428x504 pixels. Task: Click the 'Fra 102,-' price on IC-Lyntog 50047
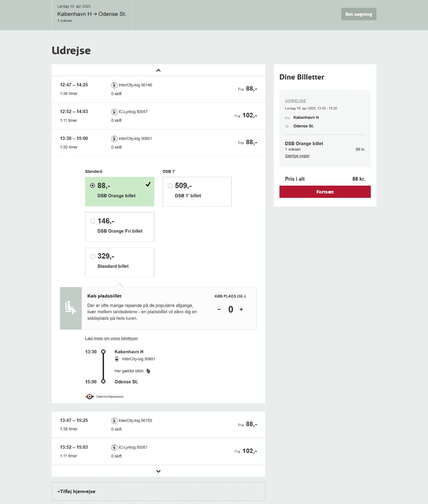(x=246, y=115)
